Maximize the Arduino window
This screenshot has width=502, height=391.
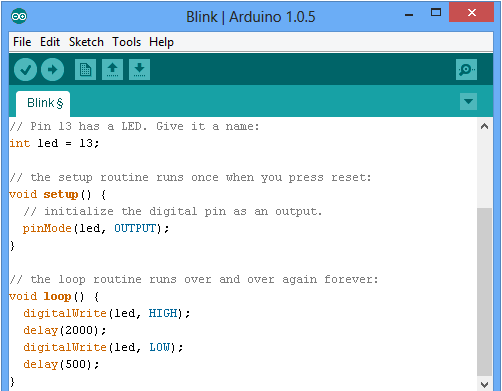436,13
